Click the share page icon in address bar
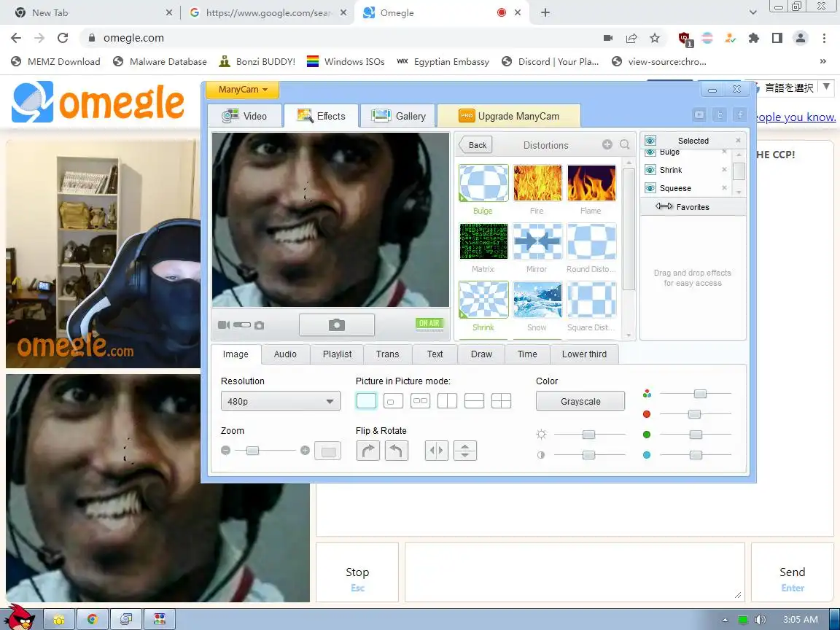The height and width of the screenshot is (630, 840). click(631, 38)
